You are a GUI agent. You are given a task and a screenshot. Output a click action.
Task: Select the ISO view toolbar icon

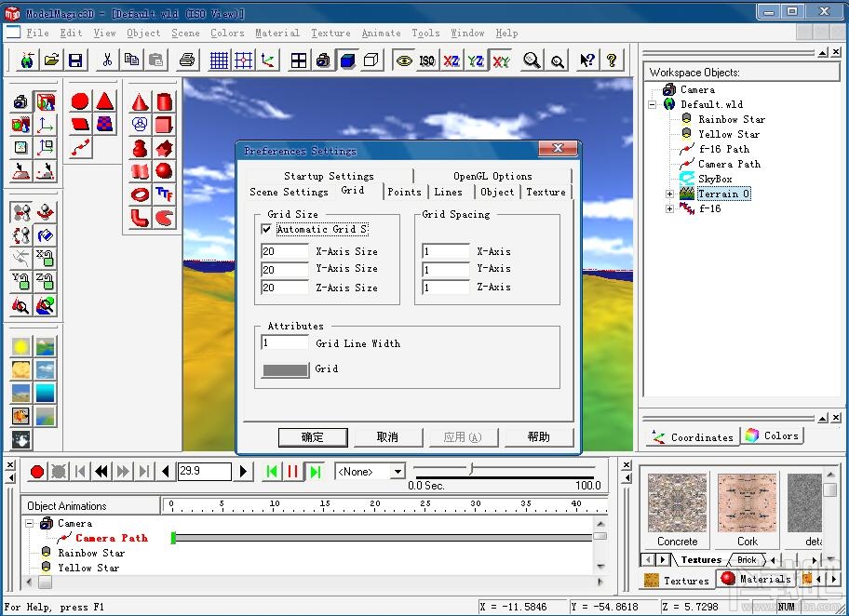tap(427, 60)
